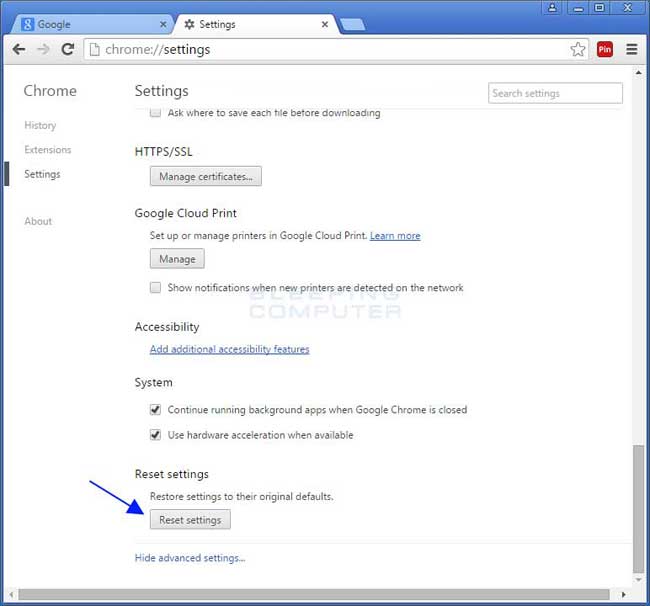Screen dimensions: 650x606
Task: Reload the current page
Action: coord(68,49)
